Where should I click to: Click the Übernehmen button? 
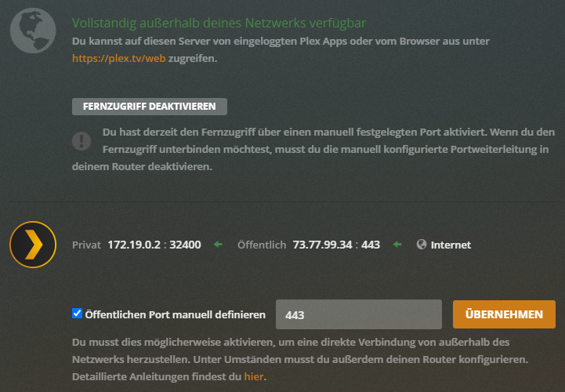click(x=504, y=314)
